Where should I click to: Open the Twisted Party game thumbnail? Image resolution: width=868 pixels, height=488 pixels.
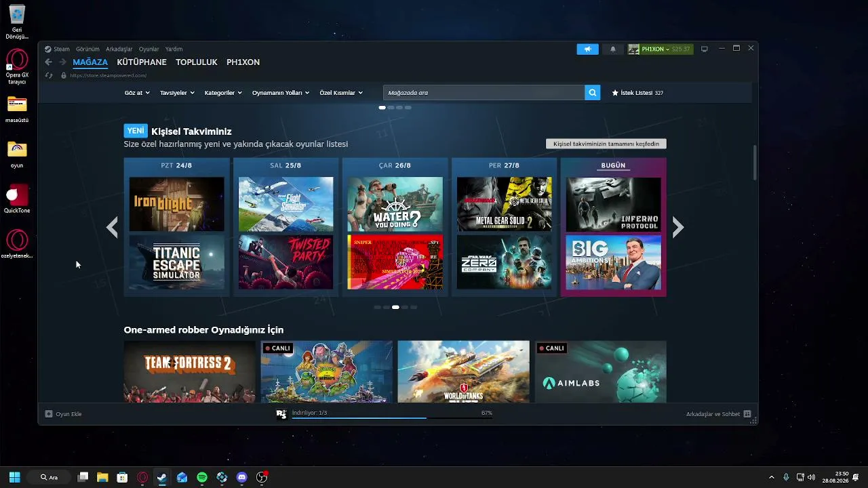(x=285, y=262)
